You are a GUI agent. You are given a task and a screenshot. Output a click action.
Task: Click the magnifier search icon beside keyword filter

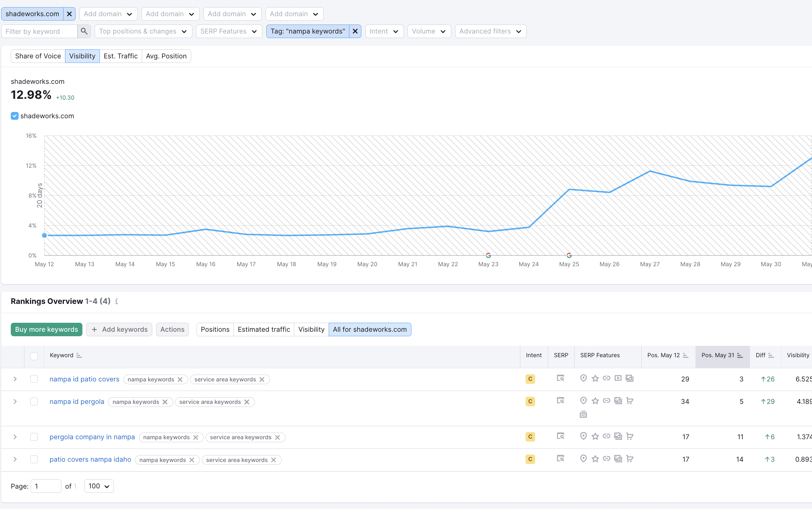point(84,31)
